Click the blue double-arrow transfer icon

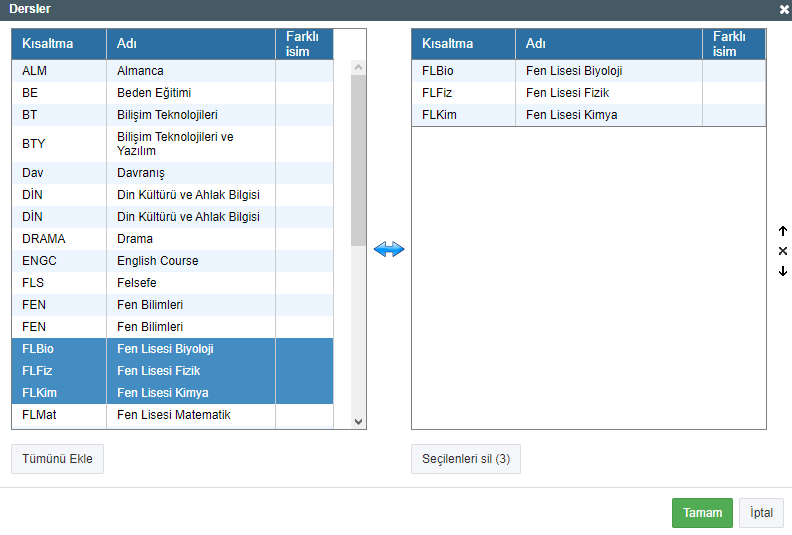coord(389,249)
